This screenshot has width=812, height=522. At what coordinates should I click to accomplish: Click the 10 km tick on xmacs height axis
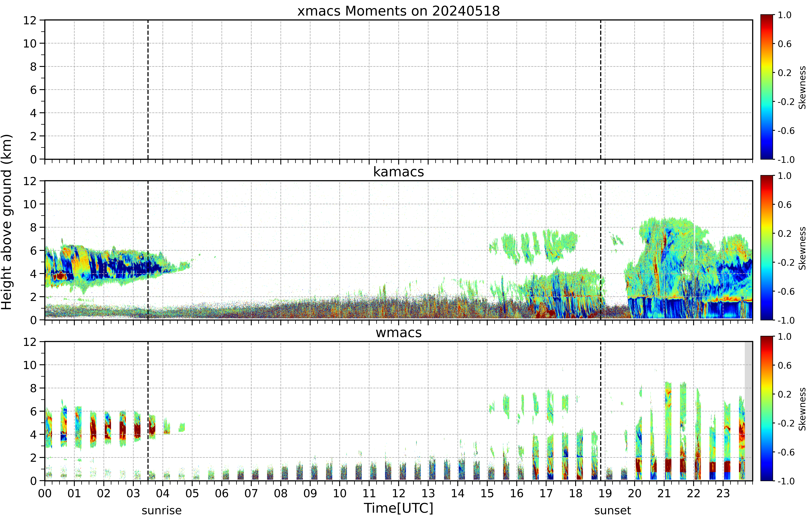[x=30, y=43]
